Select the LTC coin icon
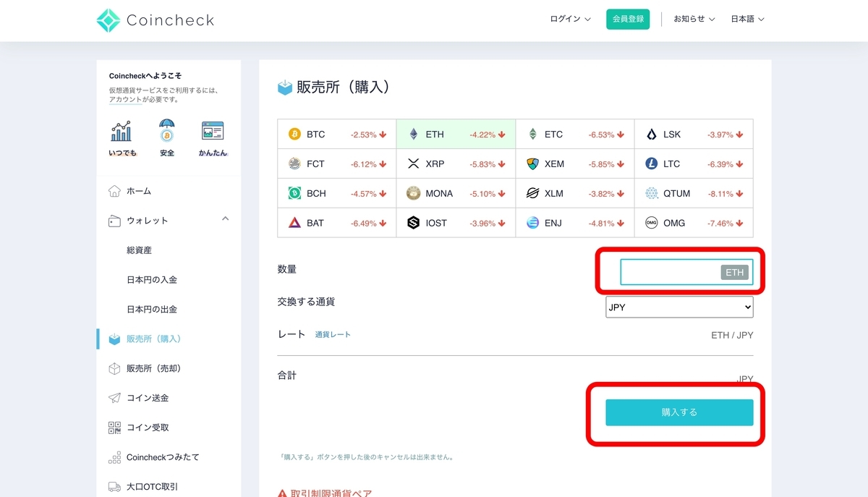 (x=652, y=163)
